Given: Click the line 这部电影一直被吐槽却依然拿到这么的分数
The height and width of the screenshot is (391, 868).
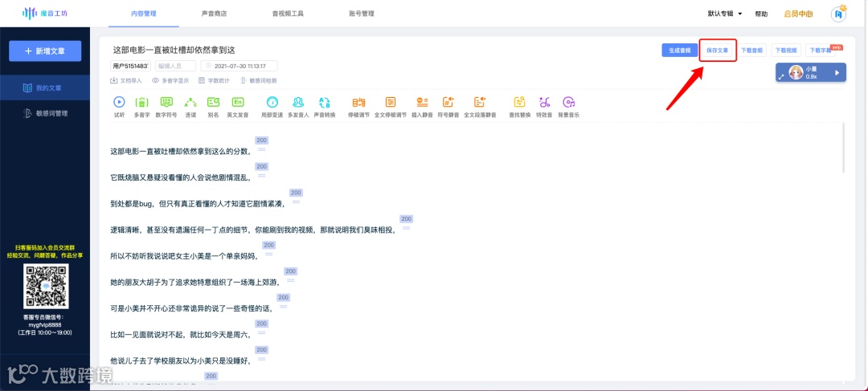Looking at the screenshot, I should tap(181, 152).
